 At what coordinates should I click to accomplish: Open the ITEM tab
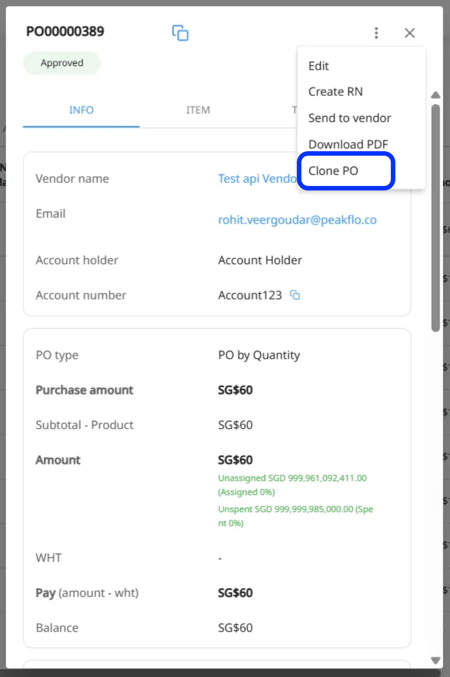click(198, 110)
